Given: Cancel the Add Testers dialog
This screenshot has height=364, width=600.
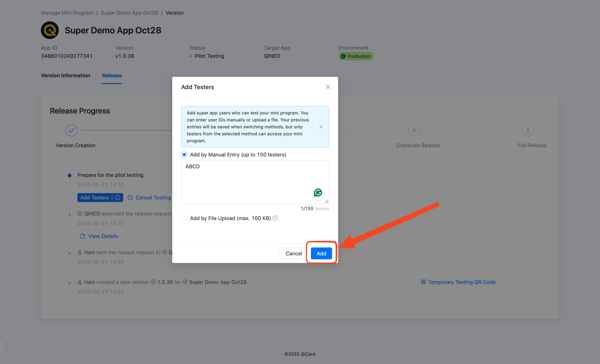Looking at the screenshot, I should [x=293, y=253].
